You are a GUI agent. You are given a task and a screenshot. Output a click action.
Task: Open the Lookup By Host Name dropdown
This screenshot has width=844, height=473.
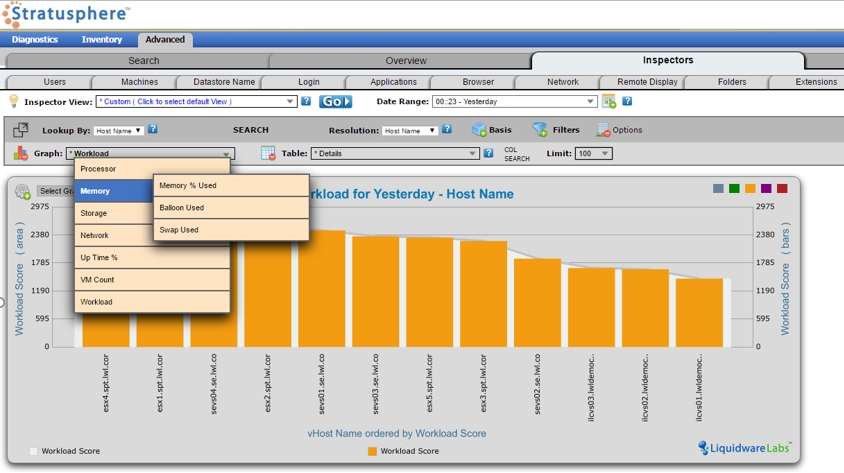(118, 130)
